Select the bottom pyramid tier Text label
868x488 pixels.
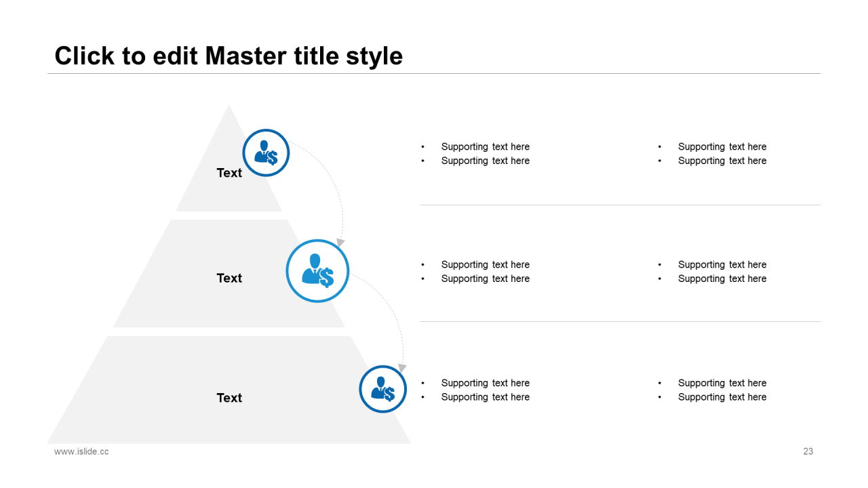[229, 398]
